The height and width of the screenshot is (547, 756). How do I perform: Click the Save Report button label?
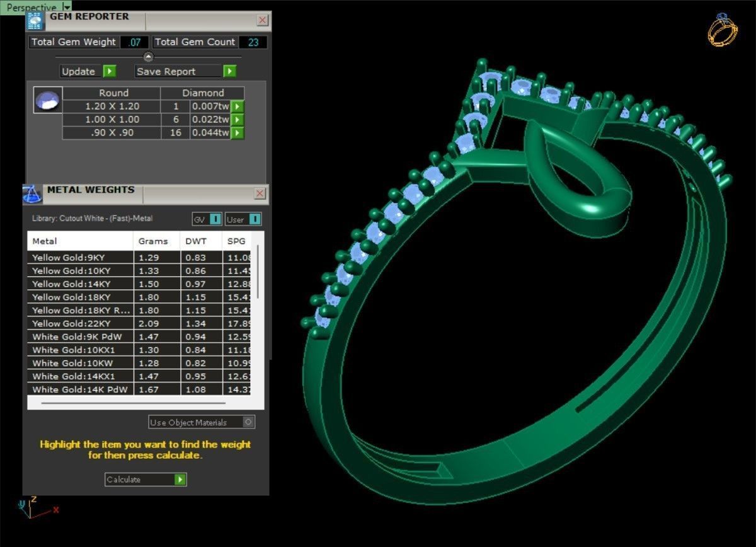[x=166, y=71]
